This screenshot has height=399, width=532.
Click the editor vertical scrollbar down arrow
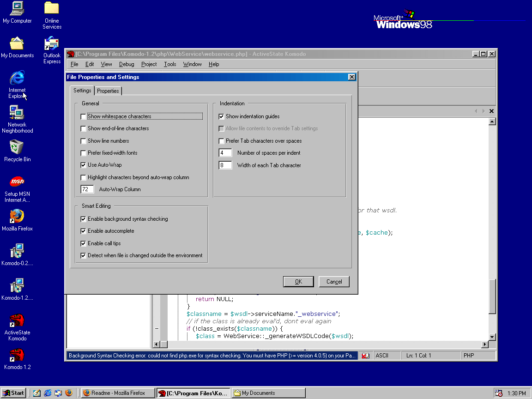coord(492,337)
